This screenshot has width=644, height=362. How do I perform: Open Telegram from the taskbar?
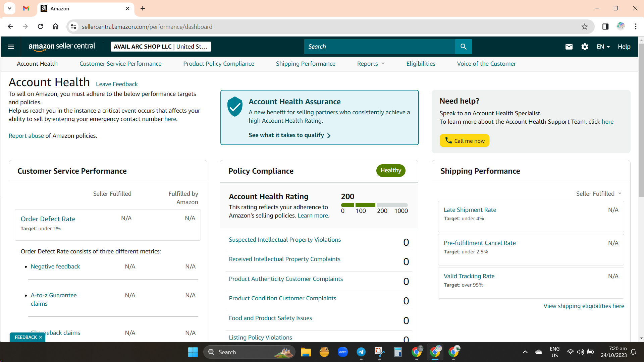[x=361, y=352]
